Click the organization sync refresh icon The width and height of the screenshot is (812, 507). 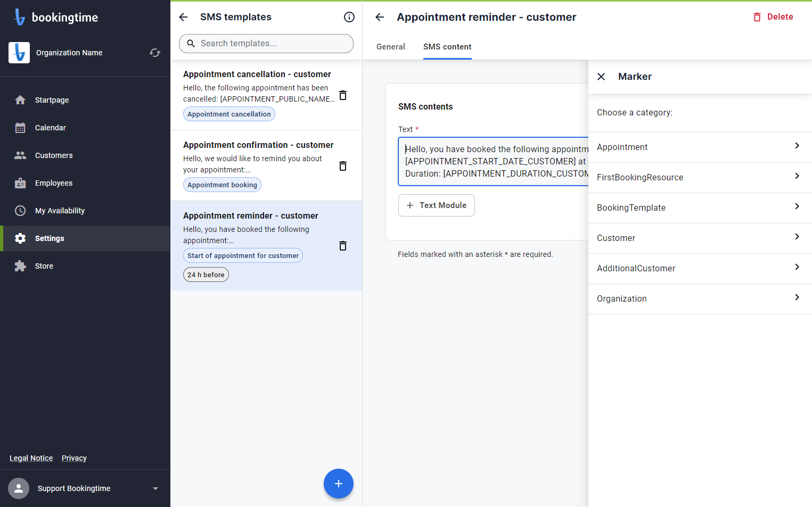[x=155, y=53]
